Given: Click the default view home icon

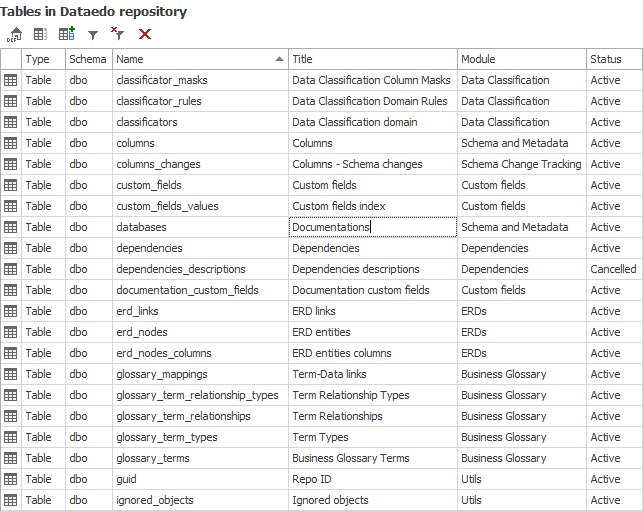Looking at the screenshot, I should (15, 34).
